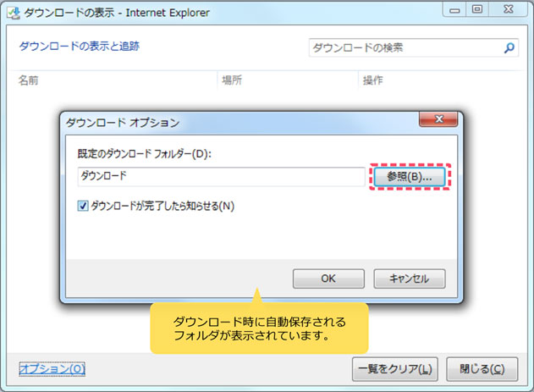Cancel dialog via キャンセル button
This screenshot has height=392, width=534.
410,279
